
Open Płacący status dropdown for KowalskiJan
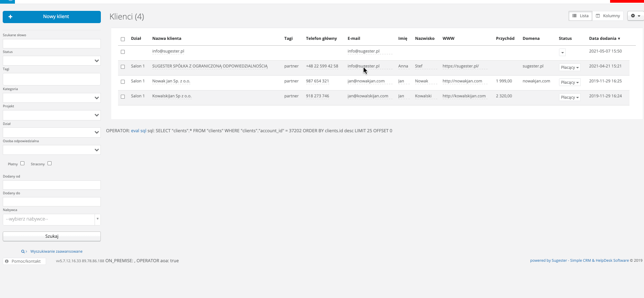(x=570, y=97)
